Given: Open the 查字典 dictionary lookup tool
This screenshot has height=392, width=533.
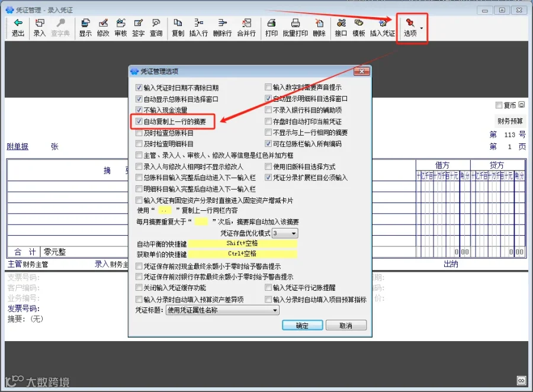Looking at the screenshot, I should point(60,28).
